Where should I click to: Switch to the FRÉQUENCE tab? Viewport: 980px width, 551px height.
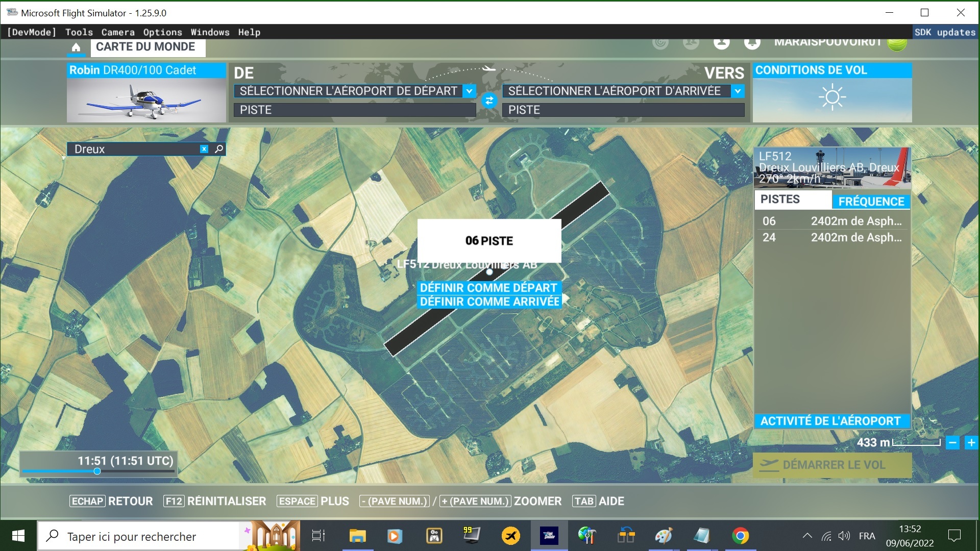click(x=871, y=201)
